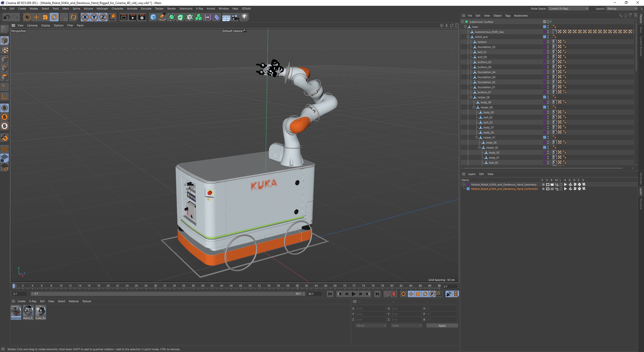Click the Apply button
644x352 pixels.
(442, 326)
